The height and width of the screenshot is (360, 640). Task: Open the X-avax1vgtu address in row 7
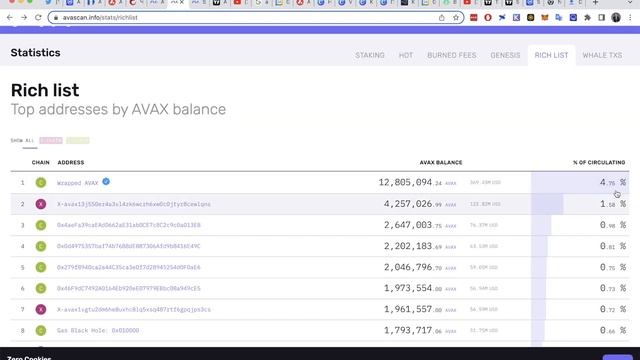tap(134, 309)
